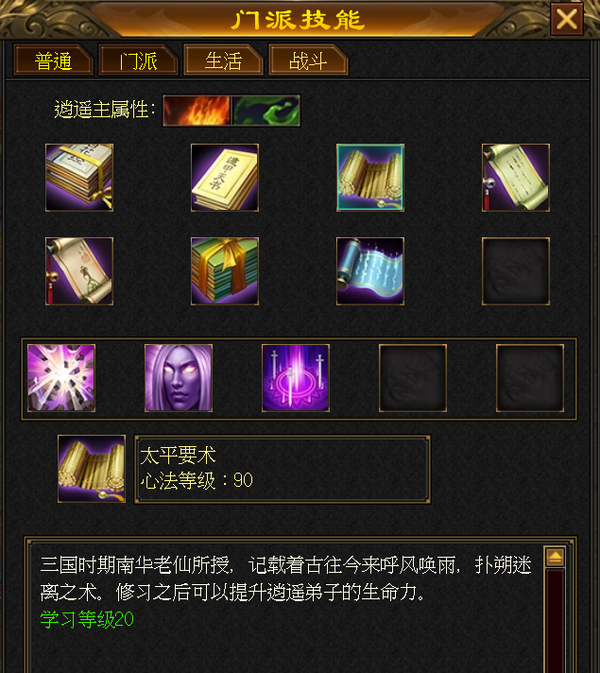
Task: Click the scroll-up arrow in description box
Action: [x=555, y=557]
